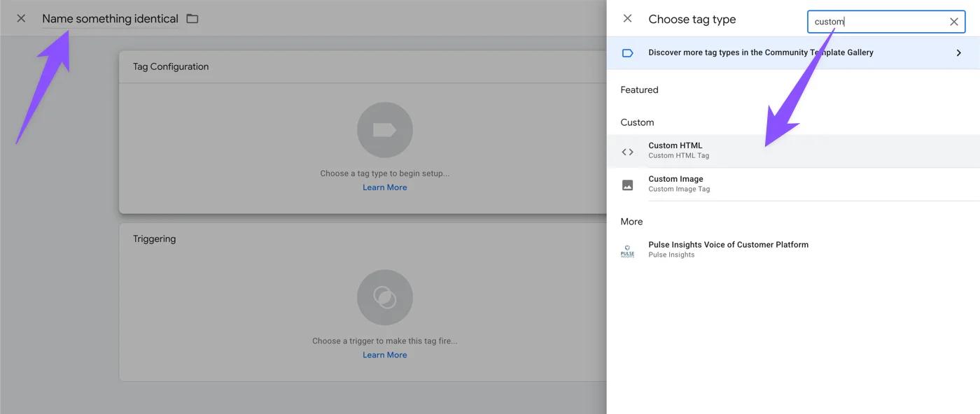Image resolution: width=980 pixels, height=414 pixels.
Task: Click 'Choose a trigger to make this tag fire...' text
Action: 384,341
